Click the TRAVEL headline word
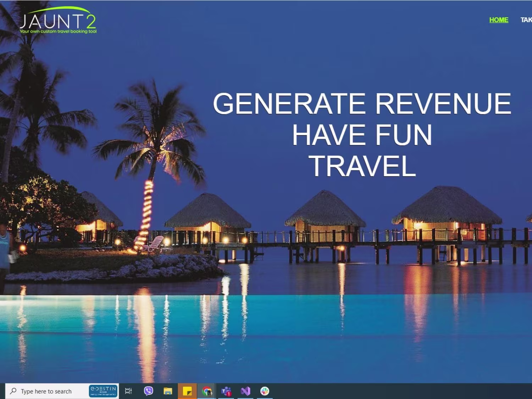This screenshot has width=532, height=399. tap(362, 166)
